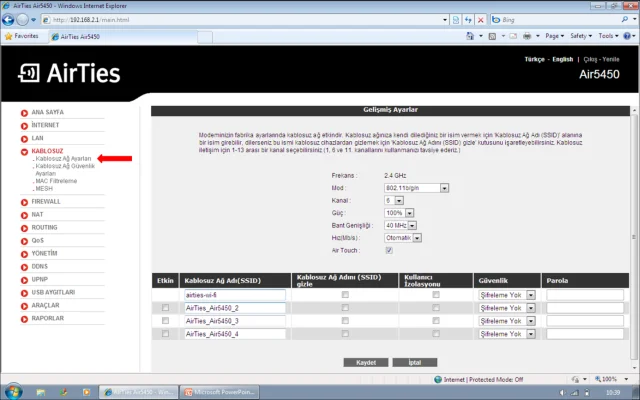Enable the Etkin checkbox for AirTies_Air5450_3

[165, 320]
